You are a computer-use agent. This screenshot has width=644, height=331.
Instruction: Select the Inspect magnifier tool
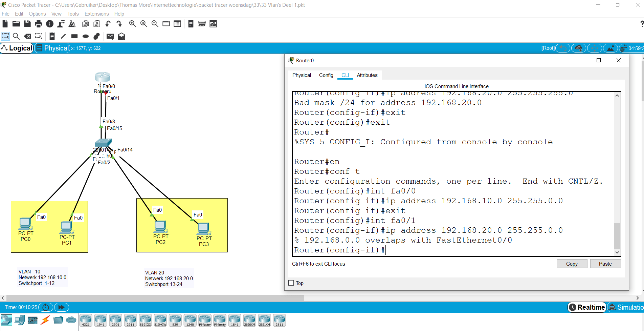16,36
